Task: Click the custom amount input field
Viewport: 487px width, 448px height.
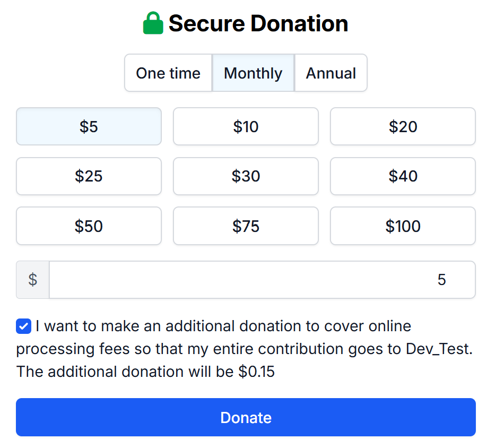Action: (262, 280)
